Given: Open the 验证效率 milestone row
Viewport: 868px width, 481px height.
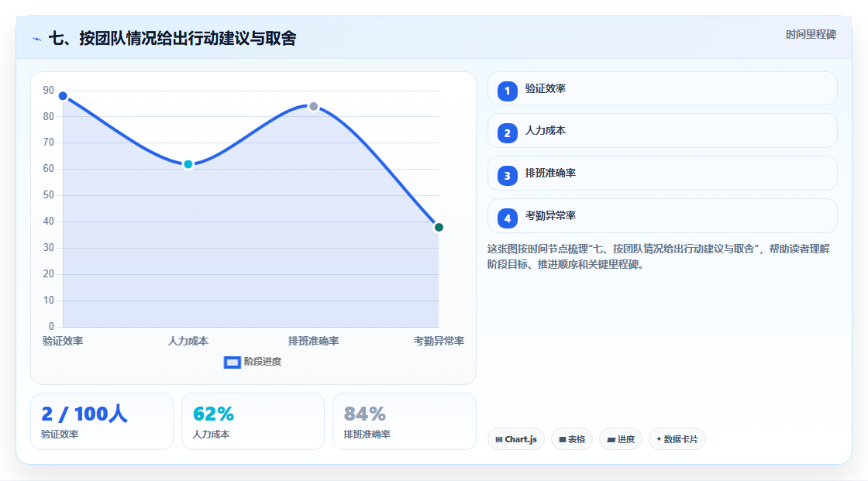Looking at the screenshot, I should pyautogui.click(x=662, y=88).
